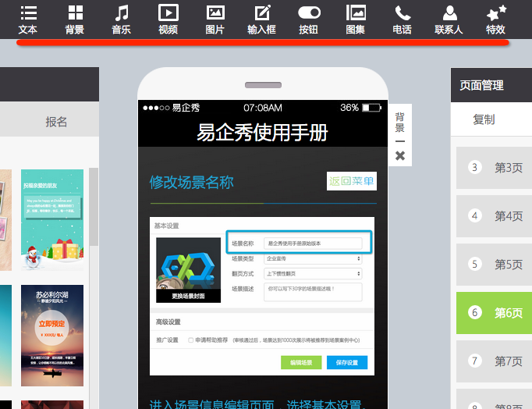The image size is (532, 409).
Task: Click the 场景名称 input field
Action: tap(313, 244)
